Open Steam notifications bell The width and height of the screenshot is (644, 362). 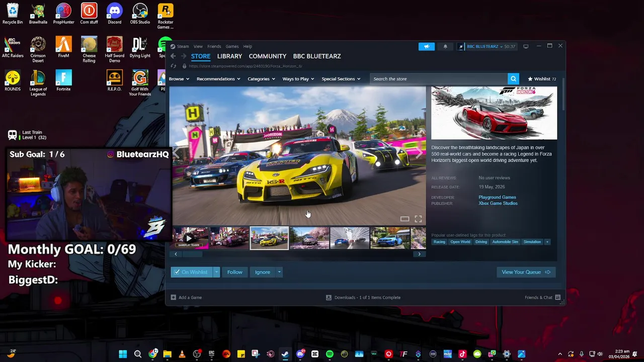tap(445, 46)
